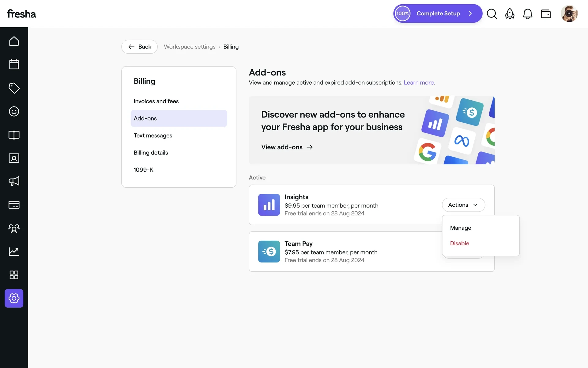Open the Calendar icon in sidebar

pyautogui.click(x=14, y=64)
